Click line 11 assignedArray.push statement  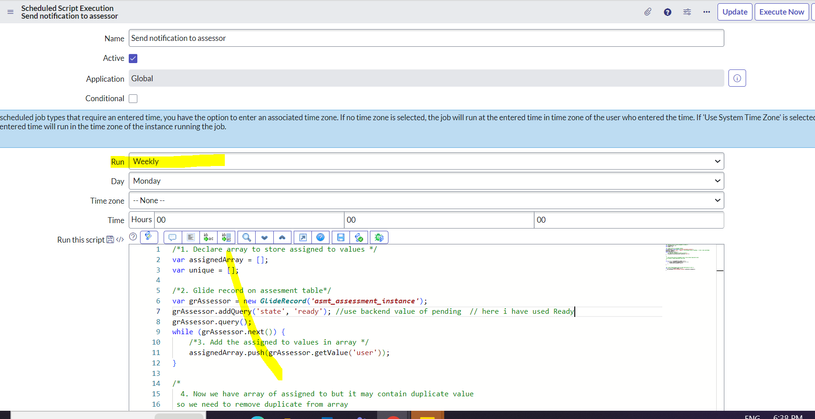(289, 352)
